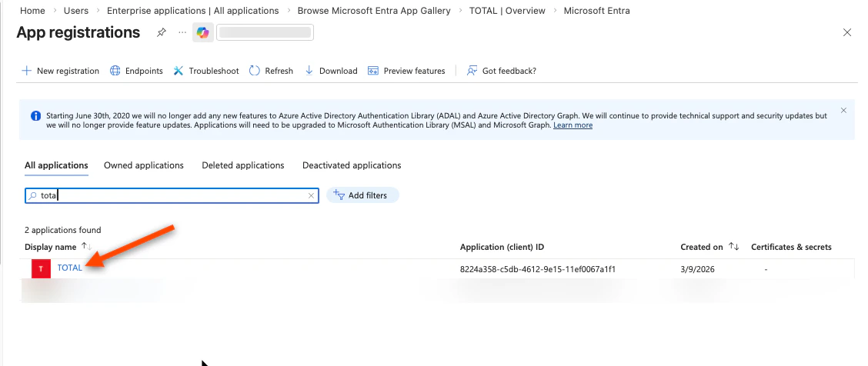Click the New registration plus icon
The width and height of the screenshot is (868, 366).
(x=26, y=71)
